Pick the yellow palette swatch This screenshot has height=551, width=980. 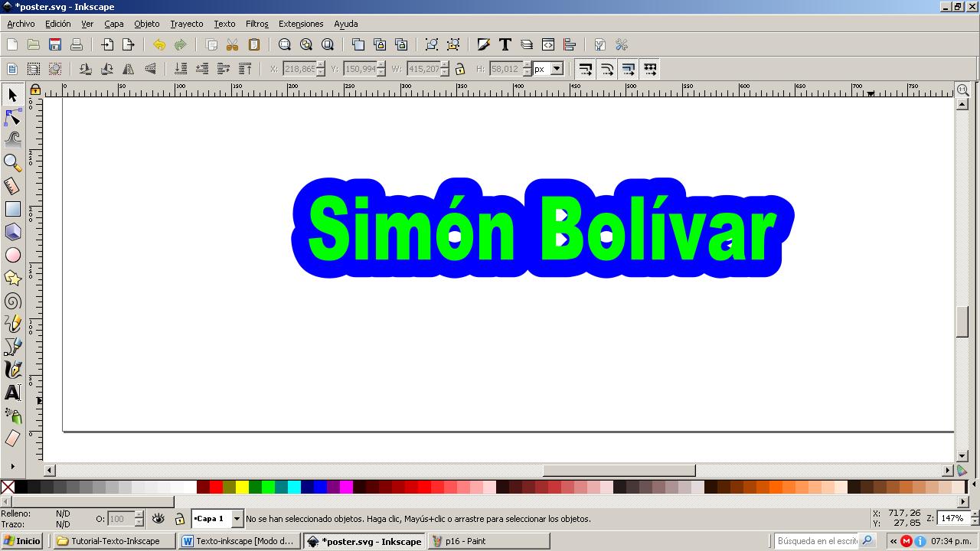pos(242,487)
